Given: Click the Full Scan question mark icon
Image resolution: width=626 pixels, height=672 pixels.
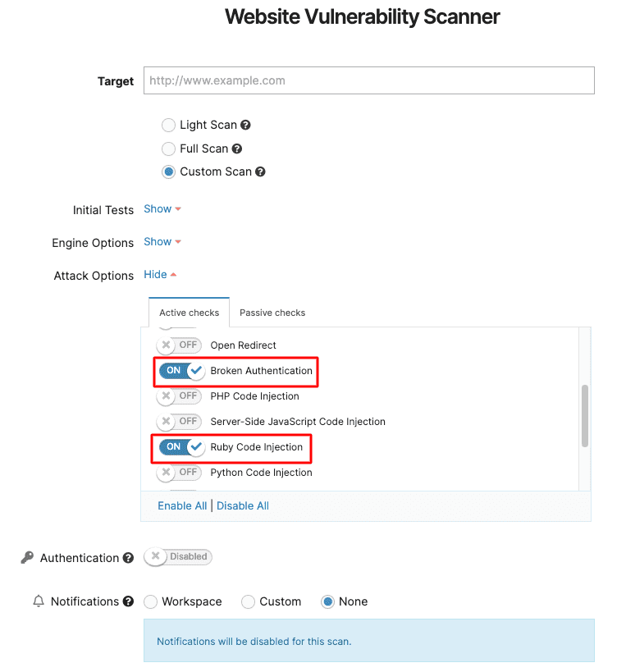Looking at the screenshot, I should [x=238, y=149].
